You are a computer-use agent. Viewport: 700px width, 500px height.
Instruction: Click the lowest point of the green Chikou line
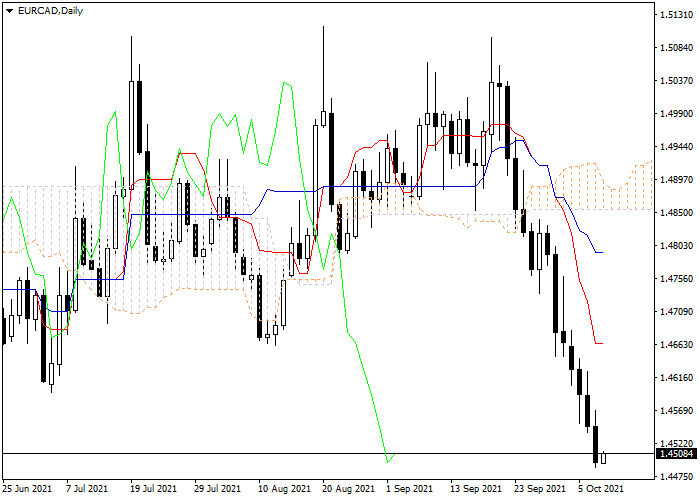[388, 462]
